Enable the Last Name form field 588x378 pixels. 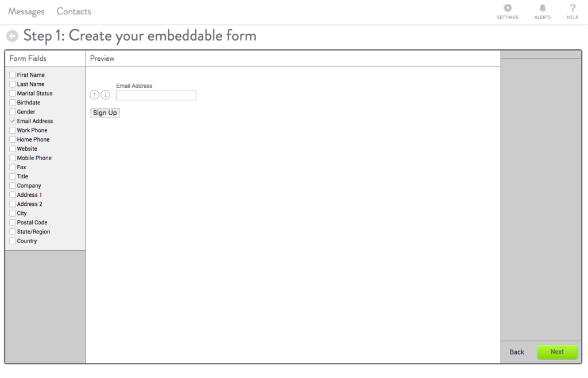(12, 84)
